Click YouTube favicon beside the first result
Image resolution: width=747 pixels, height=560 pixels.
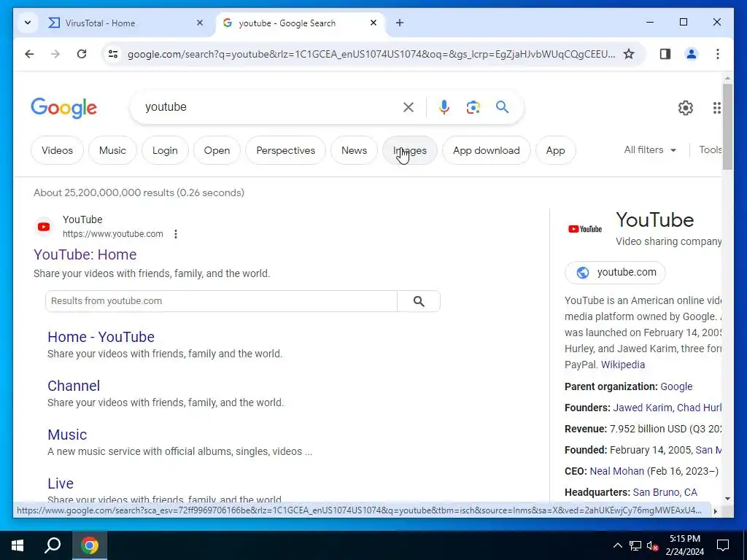[x=44, y=227]
